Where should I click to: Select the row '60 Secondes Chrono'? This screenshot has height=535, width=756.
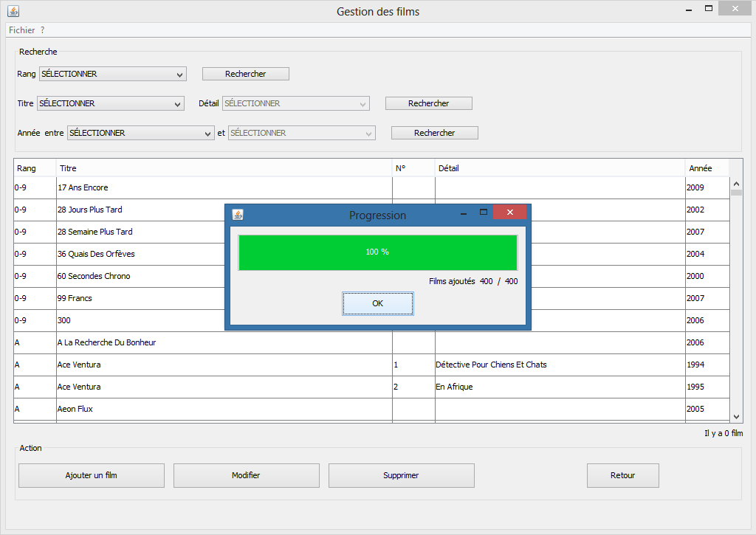[371, 276]
